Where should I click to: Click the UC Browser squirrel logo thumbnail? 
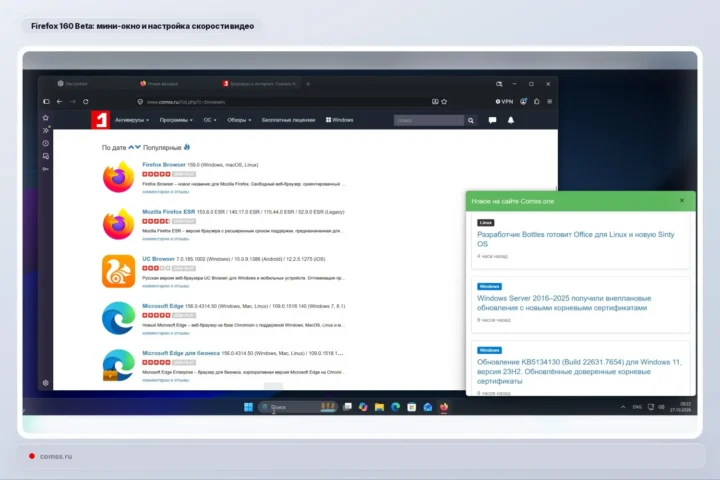[118, 271]
